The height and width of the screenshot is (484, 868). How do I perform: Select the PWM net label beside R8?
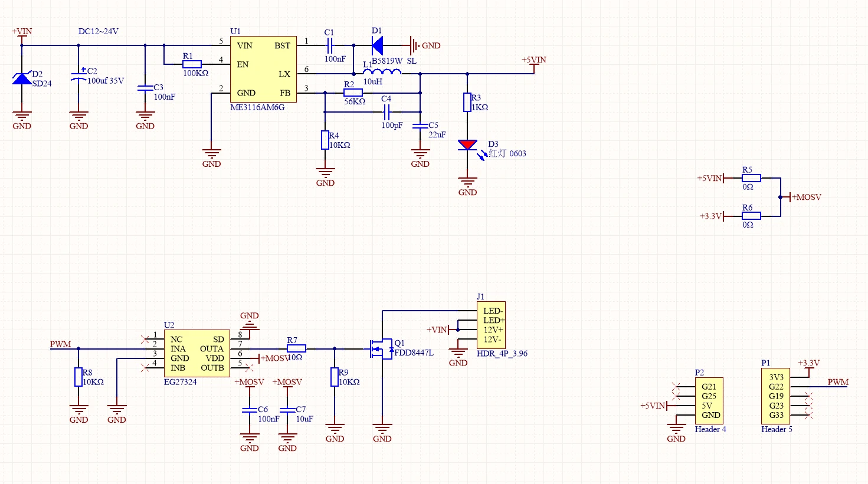(x=60, y=344)
